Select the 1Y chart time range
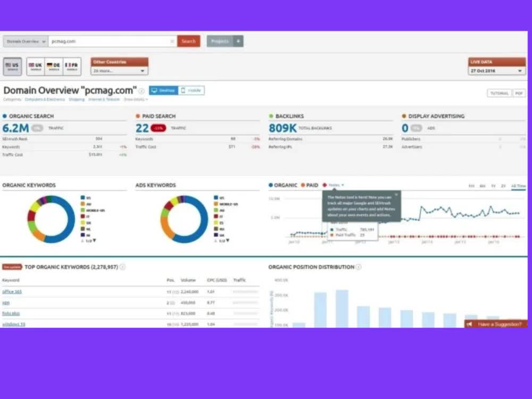Viewport: 532px width, 399px height. point(493,186)
